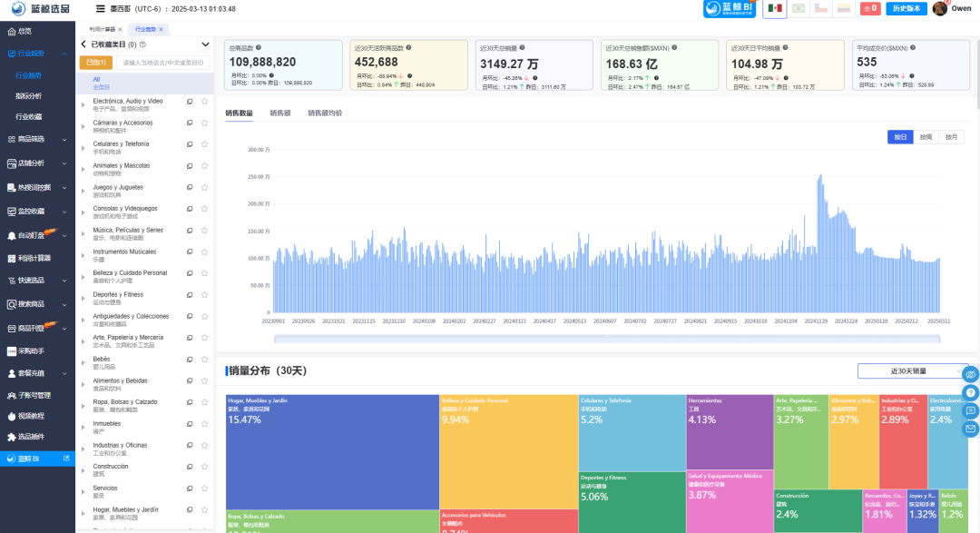Viewport: 980px width, 533px height.
Task: Click the copy icon for Bebés
Action: (x=190, y=360)
